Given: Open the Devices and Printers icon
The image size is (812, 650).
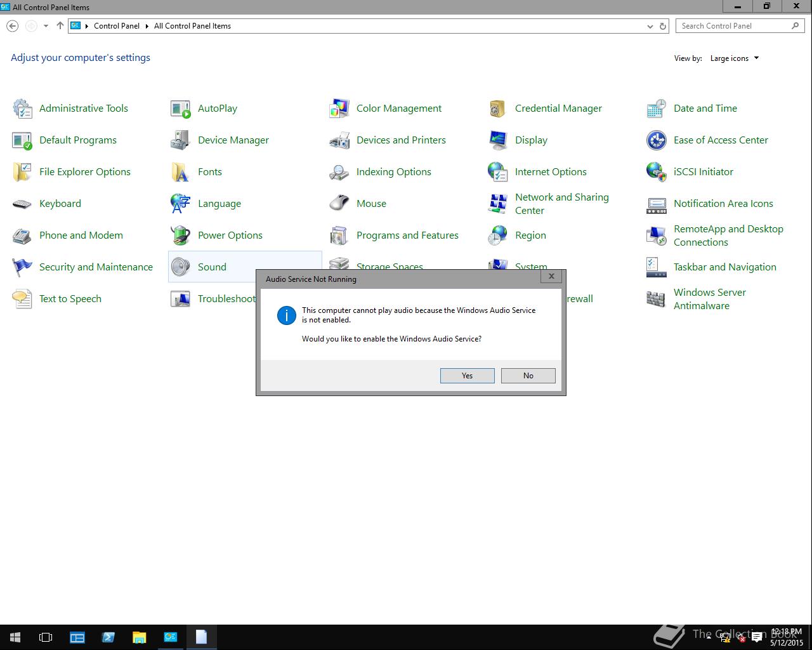Looking at the screenshot, I should (339, 140).
